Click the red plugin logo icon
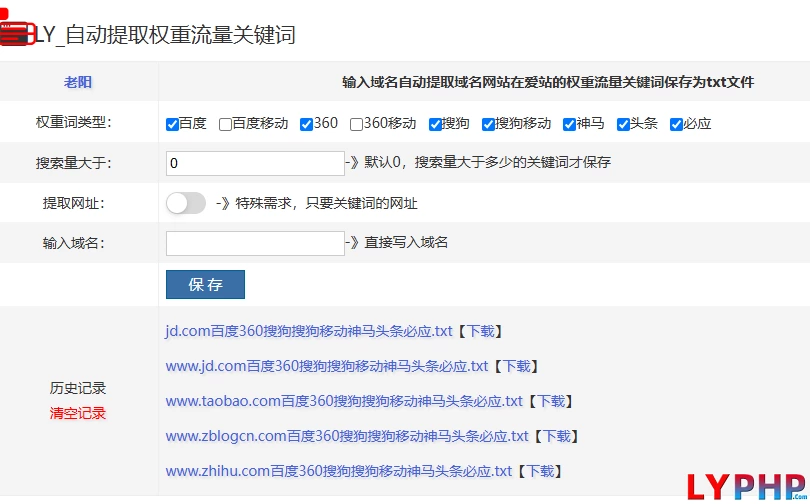The image size is (810, 504). 14,33
